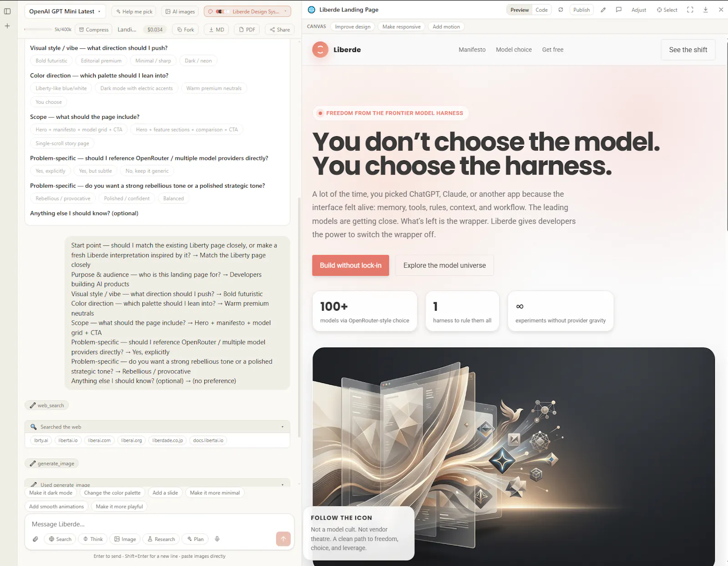The height and width of the screenshot is (566, 728).
Task: Expand the Used generate_image panel
Action: click(157, 484)
